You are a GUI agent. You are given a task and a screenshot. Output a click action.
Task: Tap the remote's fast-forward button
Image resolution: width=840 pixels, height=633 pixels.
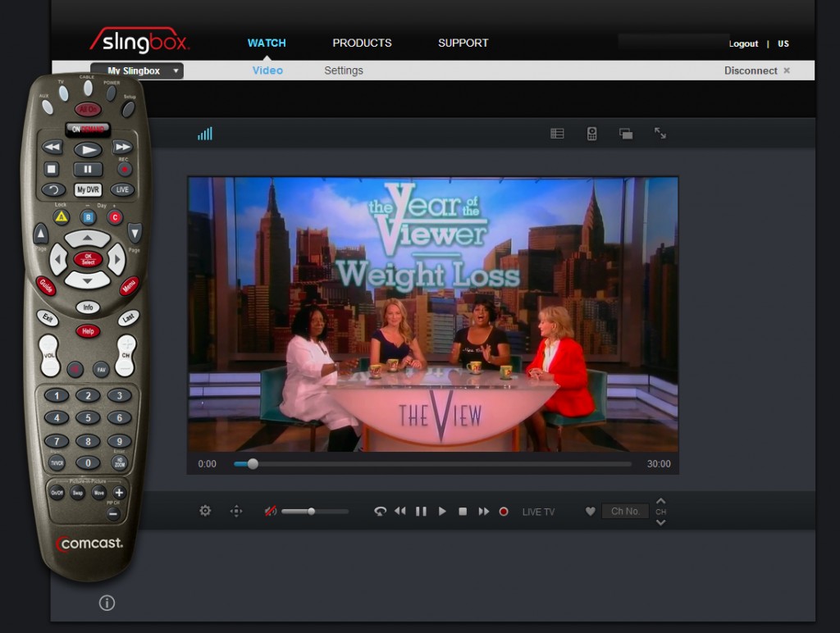(123, 147)
